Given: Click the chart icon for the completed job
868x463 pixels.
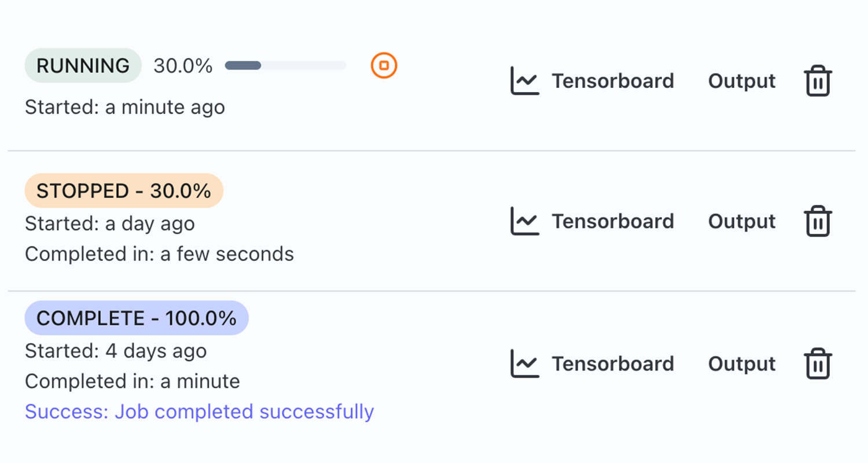Looking at the screenshot, I should coord(525,363).
